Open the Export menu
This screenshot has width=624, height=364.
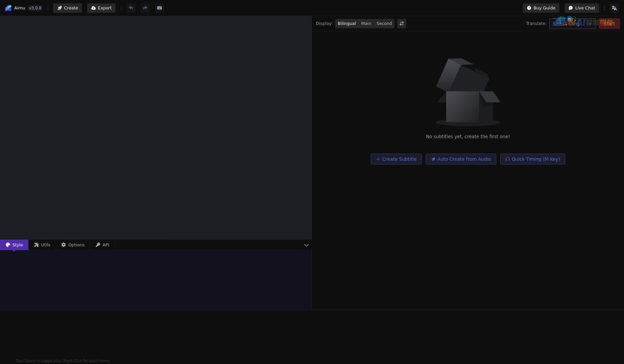pos(101,8)
